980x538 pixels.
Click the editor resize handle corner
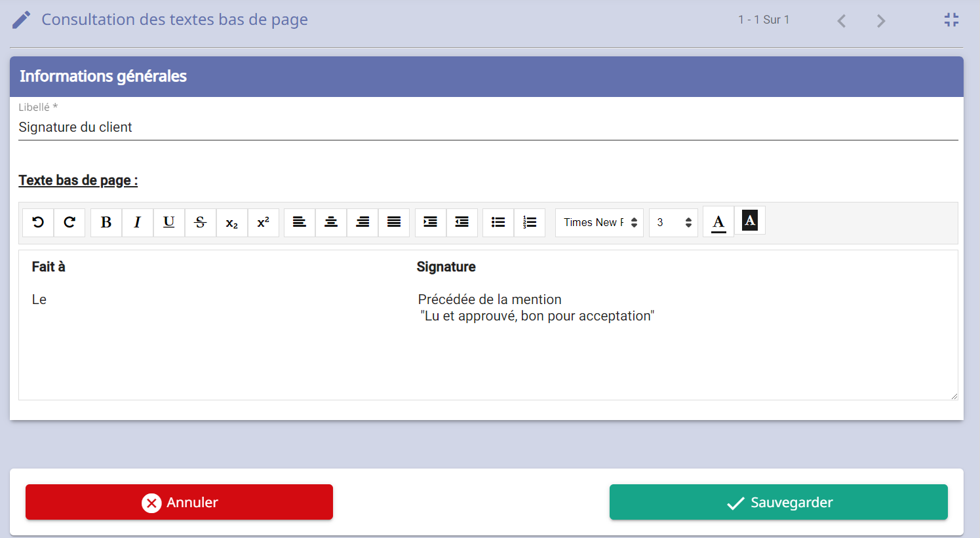pos(954,396)
